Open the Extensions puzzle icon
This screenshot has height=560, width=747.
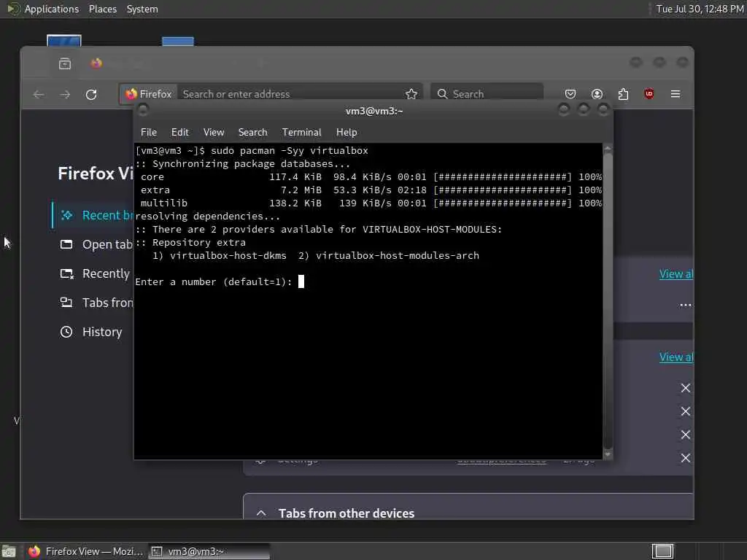pyautogui.click(x=623, y=94)
